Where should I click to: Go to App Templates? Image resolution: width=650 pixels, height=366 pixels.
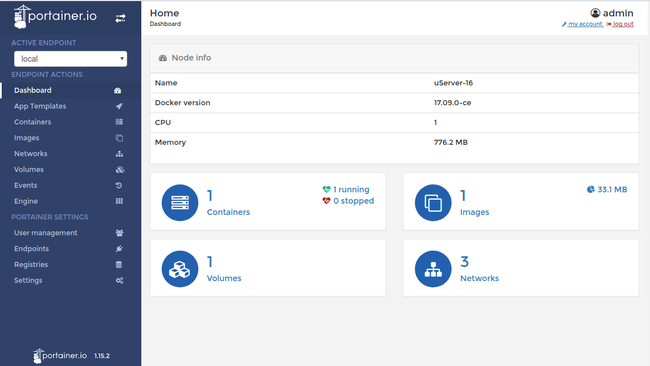point(40,106)
